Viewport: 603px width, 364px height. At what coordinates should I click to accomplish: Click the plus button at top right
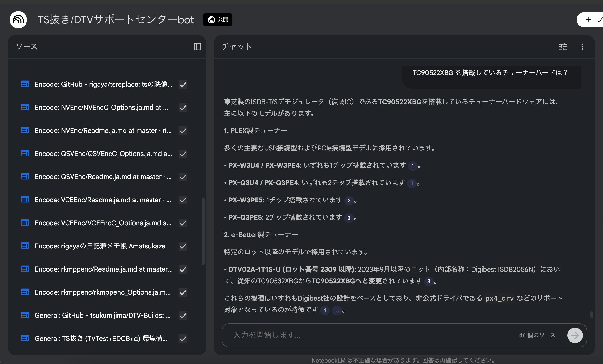coord(589,19)
